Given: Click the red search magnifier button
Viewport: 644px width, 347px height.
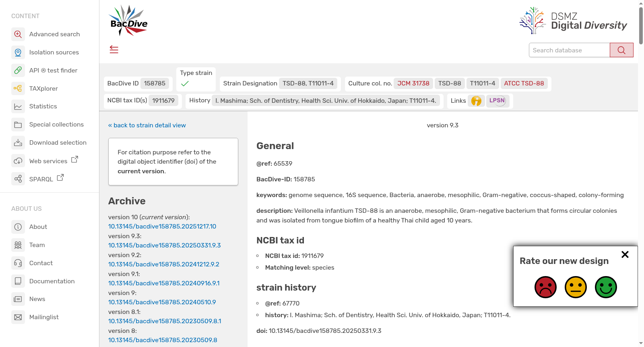Looking at the screenshot, I should [621, 50].
